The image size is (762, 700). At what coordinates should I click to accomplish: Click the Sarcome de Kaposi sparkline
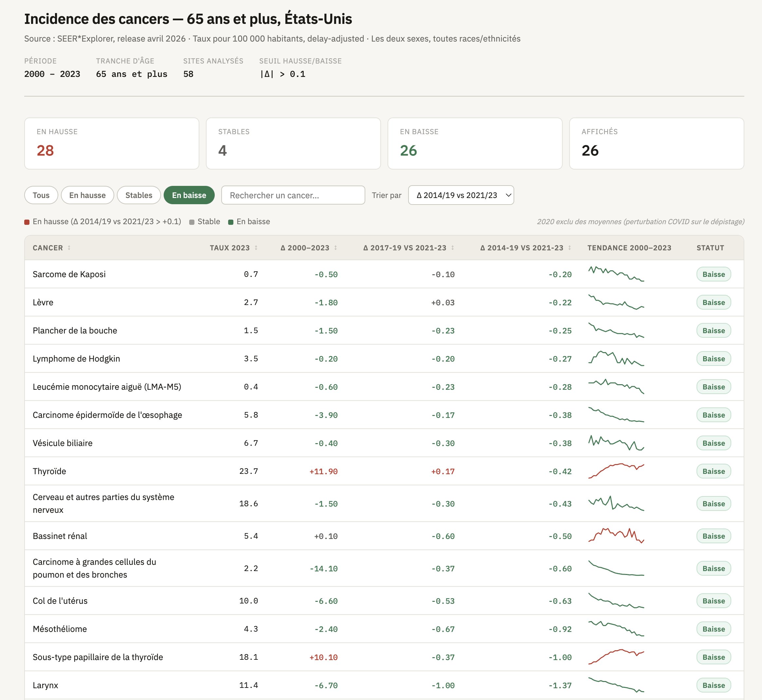click(616, 274)
